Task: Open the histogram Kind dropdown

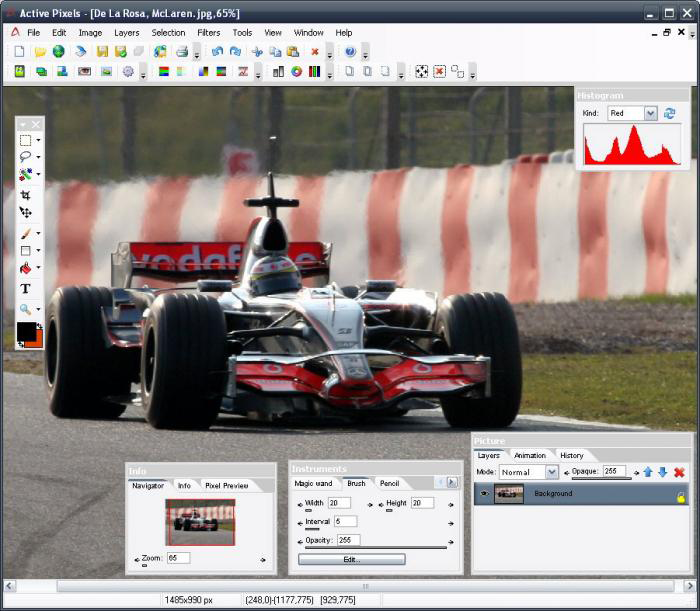Action: (650, 113)
